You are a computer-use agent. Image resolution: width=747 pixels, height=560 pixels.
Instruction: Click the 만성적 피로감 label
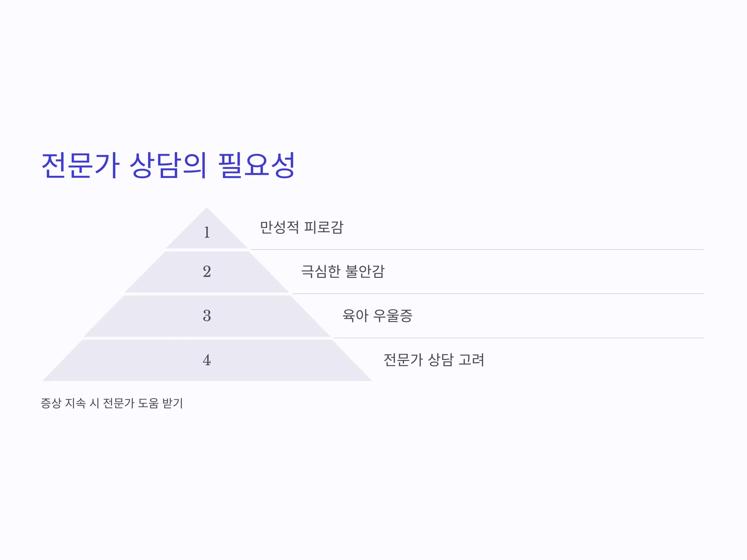[302, 227]
